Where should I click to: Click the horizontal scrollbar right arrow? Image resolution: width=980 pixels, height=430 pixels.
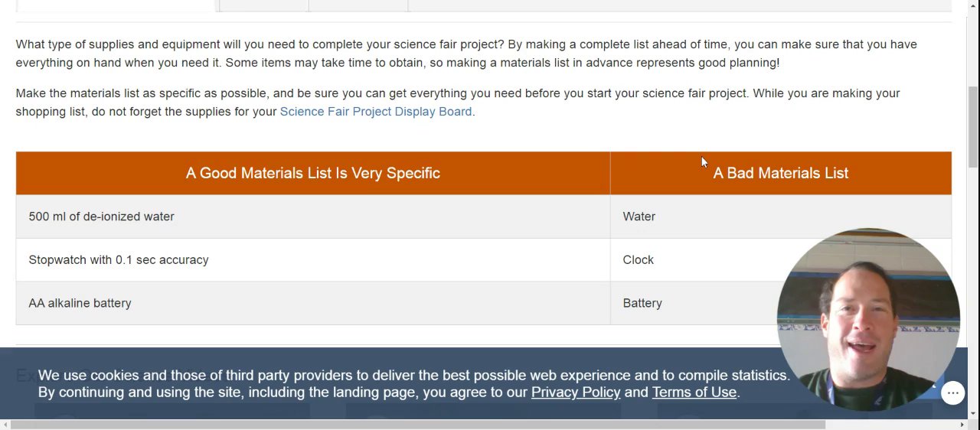962,425
